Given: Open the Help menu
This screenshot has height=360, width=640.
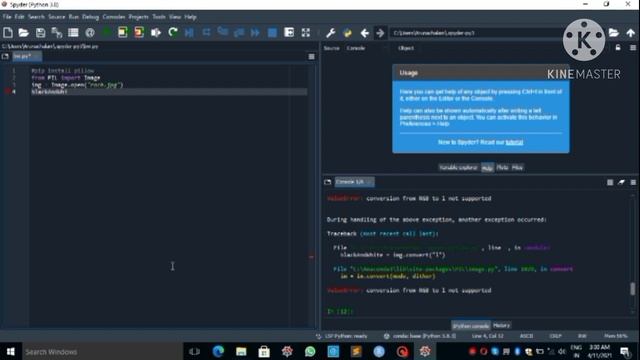Looking at the screenshot, I should click(190, 17).
